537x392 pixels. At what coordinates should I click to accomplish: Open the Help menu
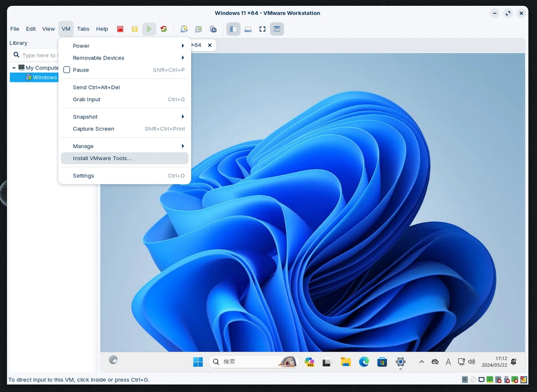[x=102, y=29]
